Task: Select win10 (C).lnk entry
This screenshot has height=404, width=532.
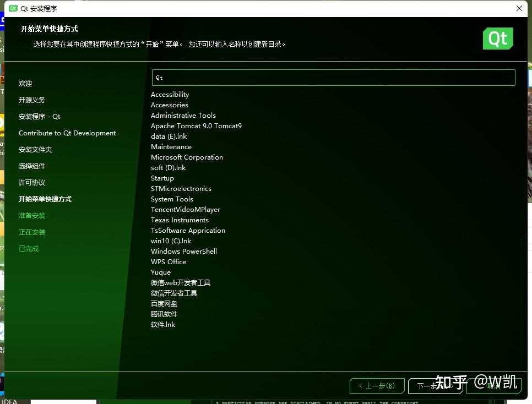Action: click(x=171, y=241)
